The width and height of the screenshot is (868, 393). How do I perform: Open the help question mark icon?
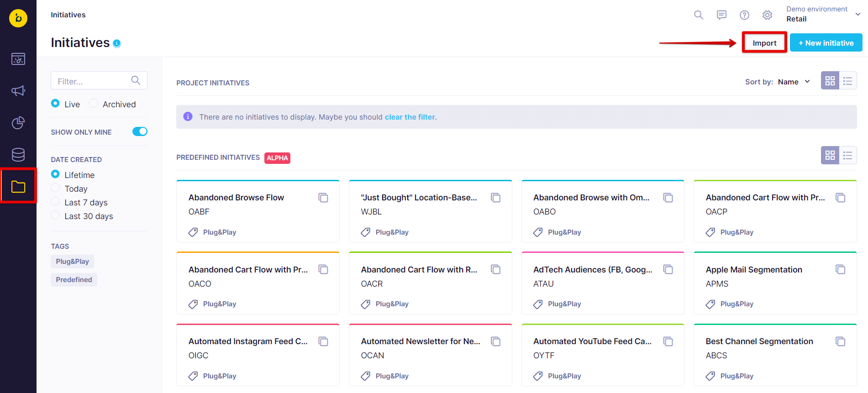point(744,15)
